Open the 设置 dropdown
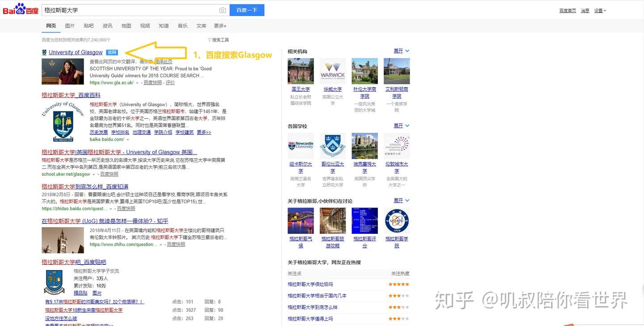The image size is (644, 326). (x=600, y=11)
